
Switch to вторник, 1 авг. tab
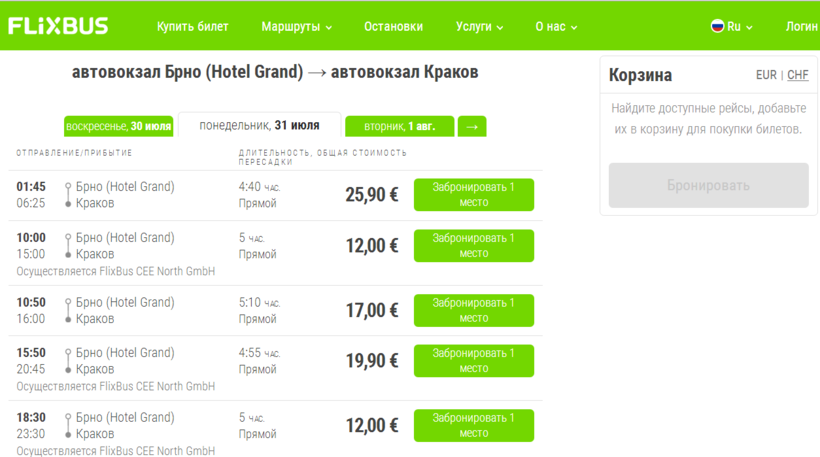click(x=399, y=127)
